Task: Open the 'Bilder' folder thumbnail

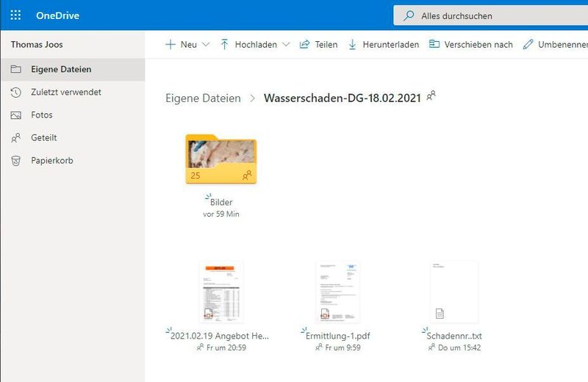Action: coord(221,159)
